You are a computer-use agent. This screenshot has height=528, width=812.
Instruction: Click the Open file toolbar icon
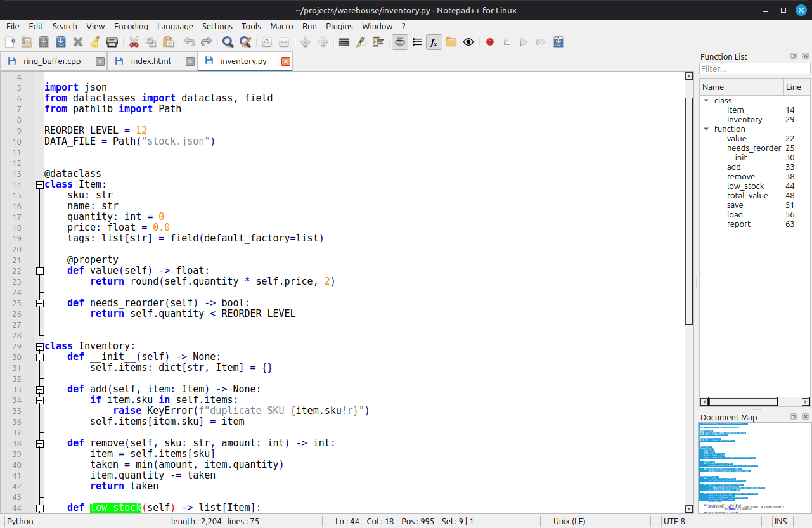coord(27,42)
